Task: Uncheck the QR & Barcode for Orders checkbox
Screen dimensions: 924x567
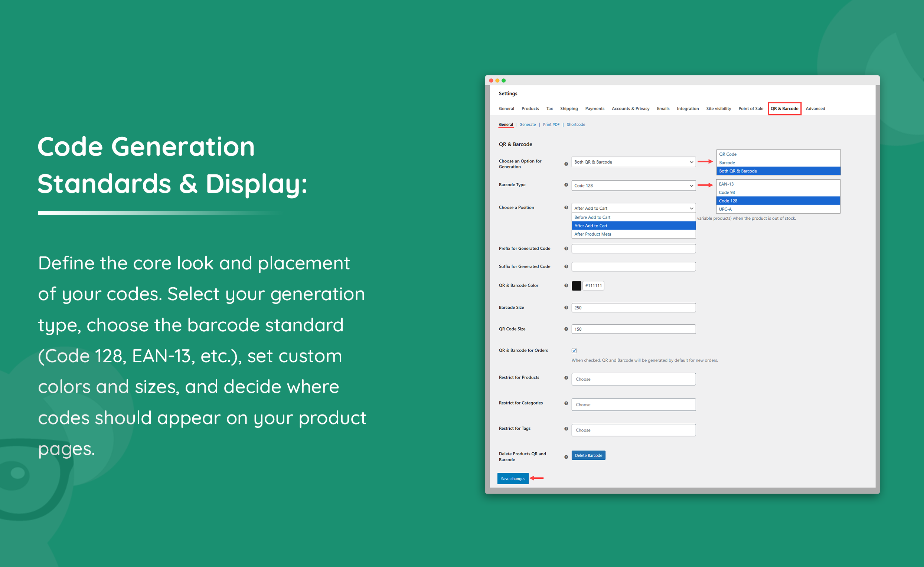Action: coord(574,350)
